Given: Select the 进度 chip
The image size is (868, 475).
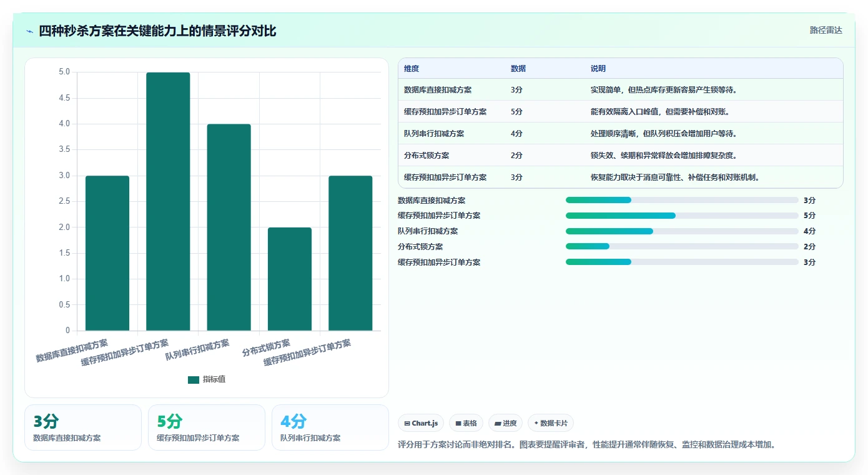Looking at the screenshot, I should (505, 423).
